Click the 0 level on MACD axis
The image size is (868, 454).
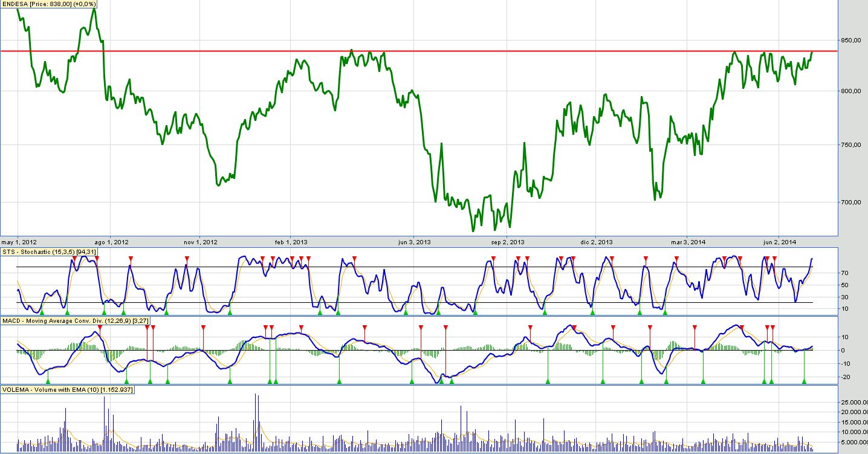pyautogui.click(x=843, y=350)
